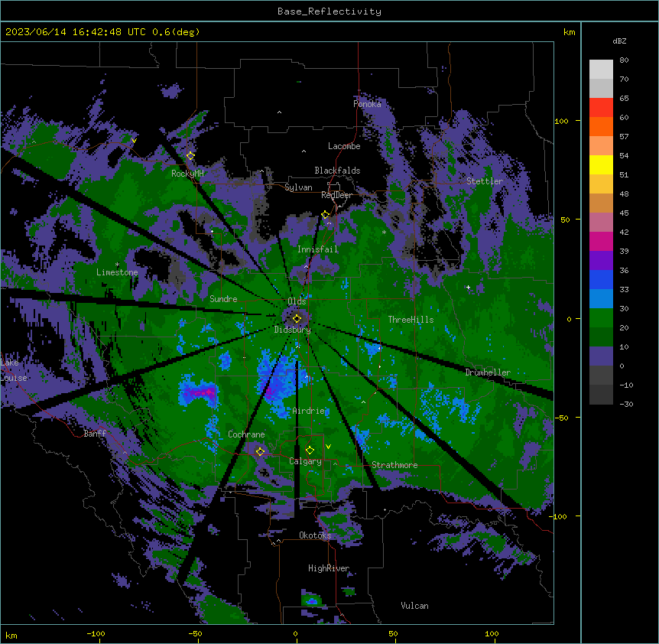The image size is (659, 644).
Task: Click the asterisk marker above Limestone label
Action: point(117,265)
